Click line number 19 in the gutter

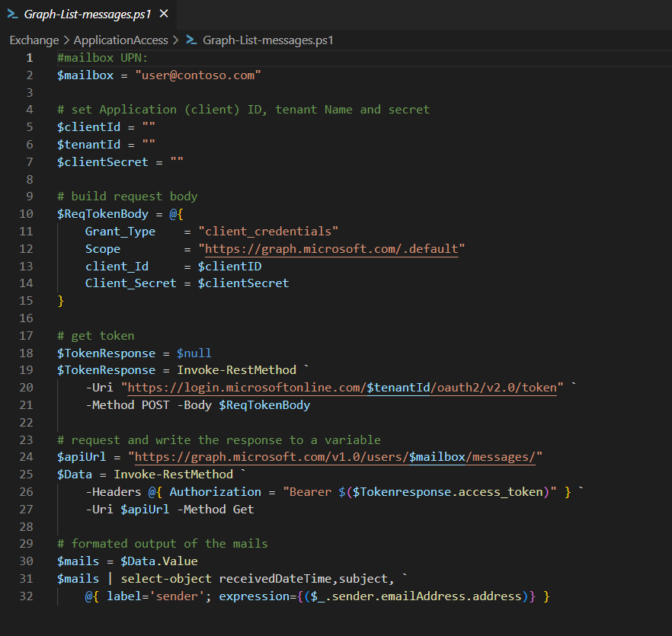(29, 370)
